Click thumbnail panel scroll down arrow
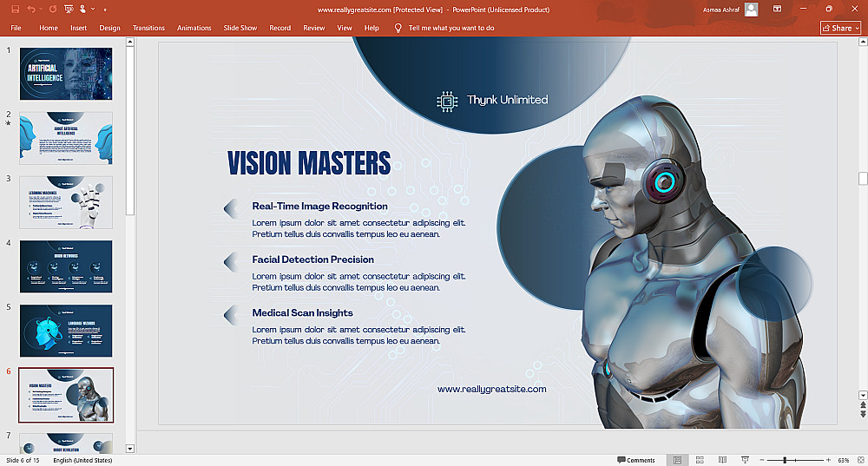Viewport: 868px width, 466px height. (130, 449)
